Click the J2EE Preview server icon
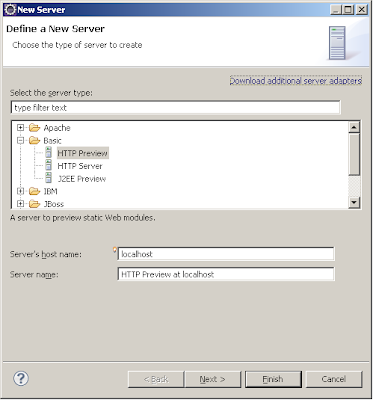373x400 pixels. pos(49,178)
